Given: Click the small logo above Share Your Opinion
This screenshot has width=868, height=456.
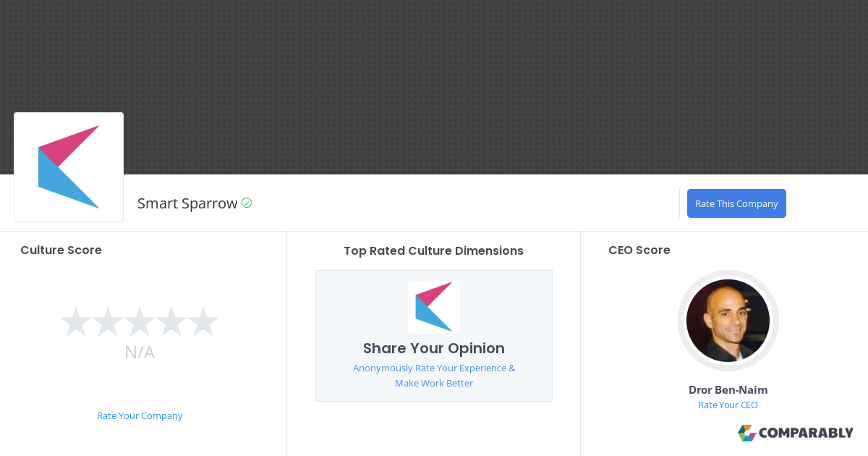Looking at the screenshot, I should pos(434,307).
